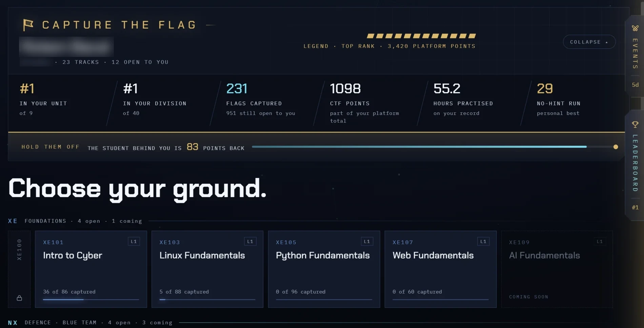This screenshot has height=328, width=644.
Task: Click the L1 badge on XE101 card
Action: (x=134, y=242)
